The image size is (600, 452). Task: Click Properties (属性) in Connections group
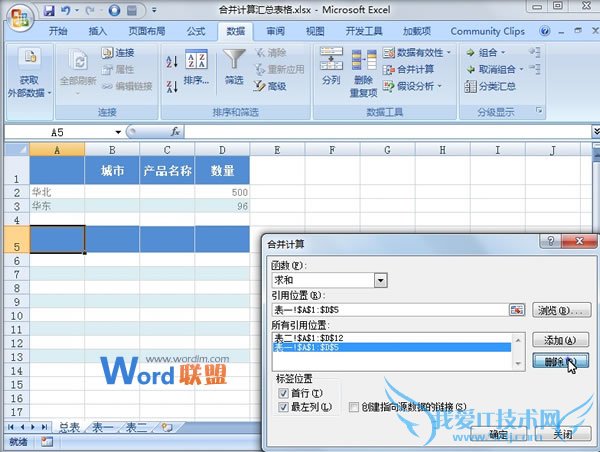118,69
